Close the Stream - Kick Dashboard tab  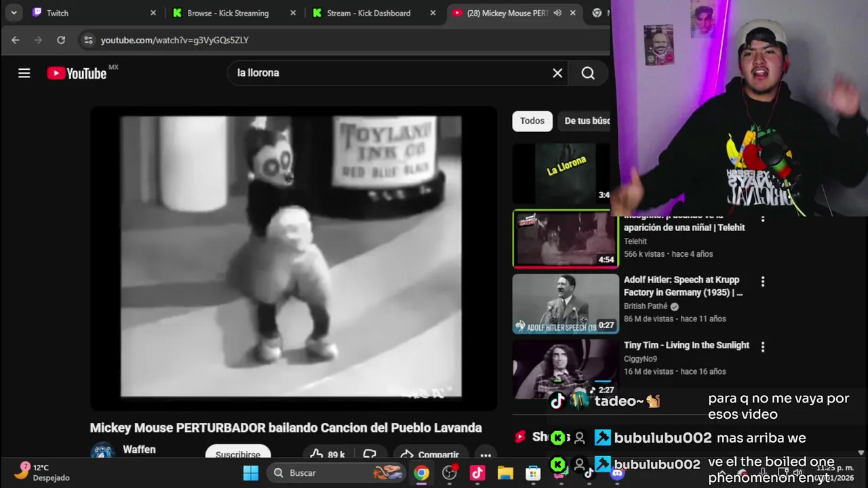click(433, 13)
